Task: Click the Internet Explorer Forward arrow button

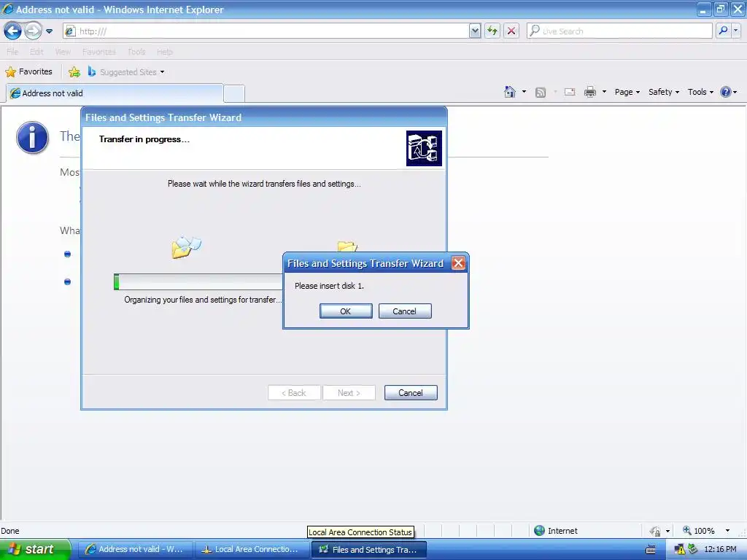Action: (x=32, y=31)
